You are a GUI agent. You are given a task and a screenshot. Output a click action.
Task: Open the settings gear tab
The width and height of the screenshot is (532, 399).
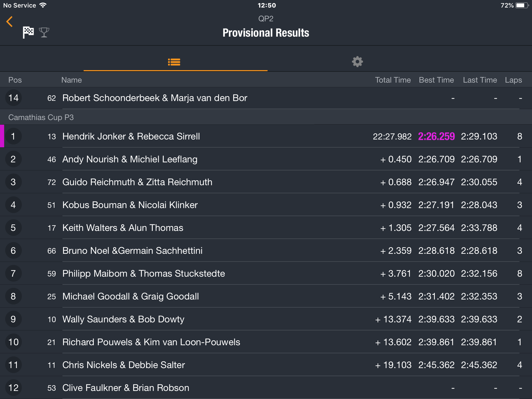(357, 62)
